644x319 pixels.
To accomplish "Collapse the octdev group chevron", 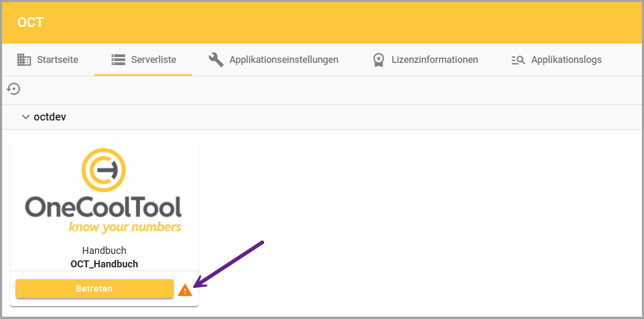I will (x=26, y=117).
